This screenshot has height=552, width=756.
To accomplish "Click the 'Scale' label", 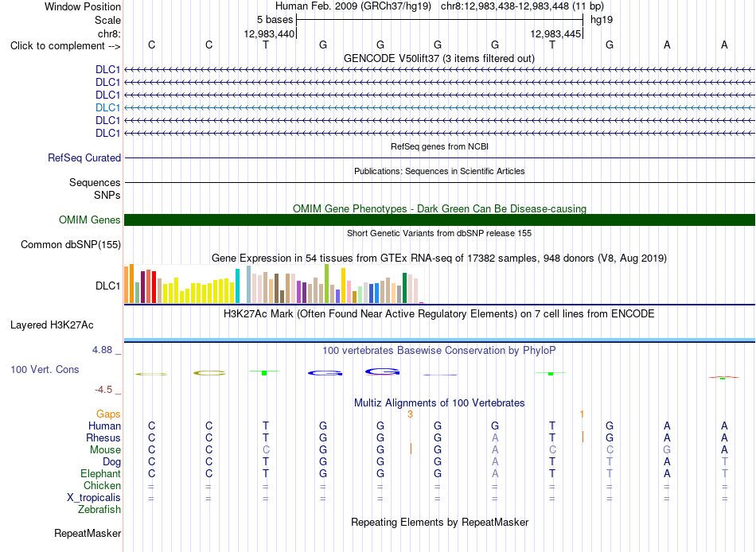I will tap(107, 20).
